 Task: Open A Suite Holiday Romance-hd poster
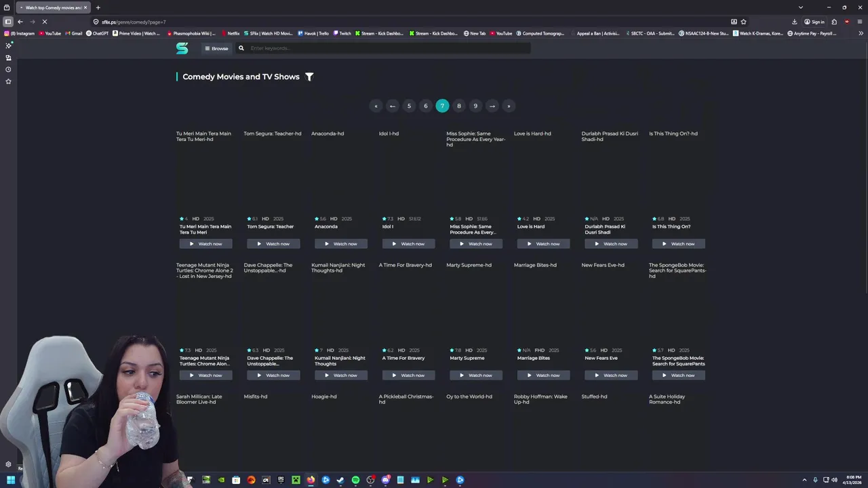[x=678, y=434]
